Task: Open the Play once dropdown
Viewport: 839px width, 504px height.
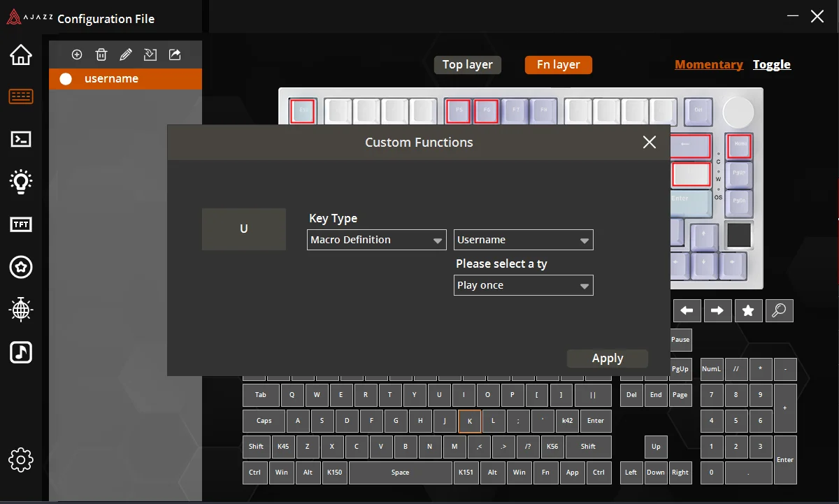Action: tap(524, 285)
